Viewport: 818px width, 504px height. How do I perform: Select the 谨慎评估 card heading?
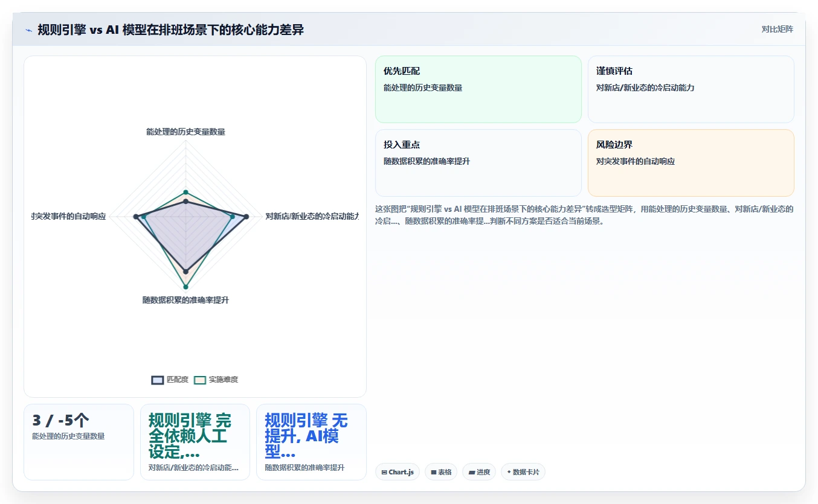click(614, 71)
